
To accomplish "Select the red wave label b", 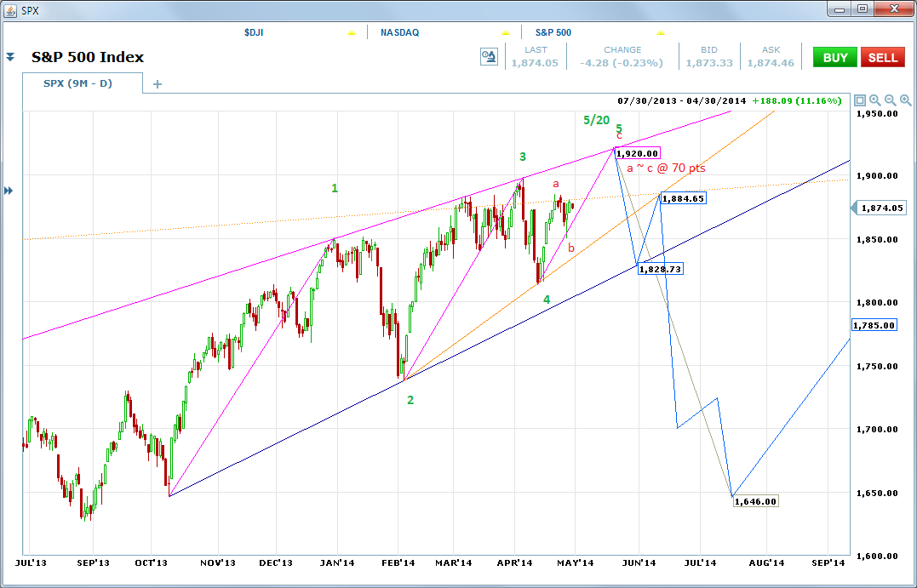I will click(571, 248).
